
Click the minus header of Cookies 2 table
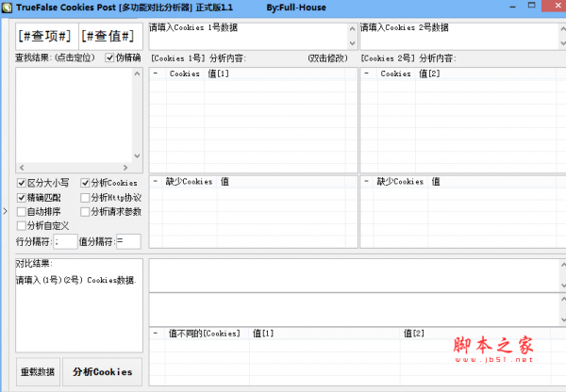point(367,73)
